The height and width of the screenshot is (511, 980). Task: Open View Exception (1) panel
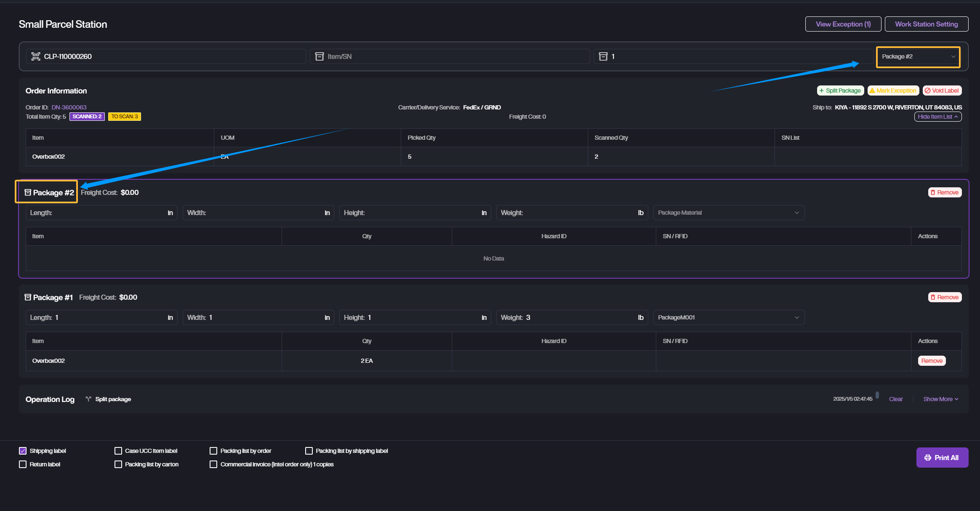tap(843, 24)
